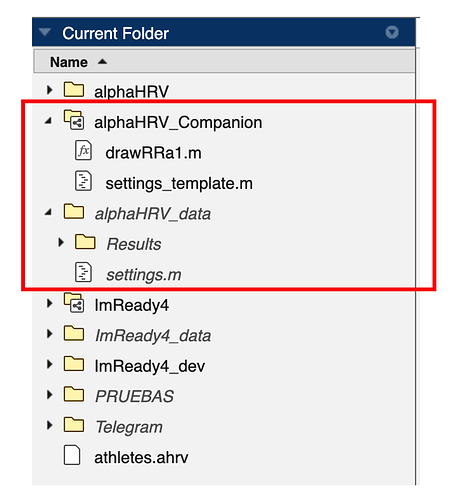Click the settings_template.m script file icon
The width and height of the screenshot is (451, 500).
click(83, 181)
